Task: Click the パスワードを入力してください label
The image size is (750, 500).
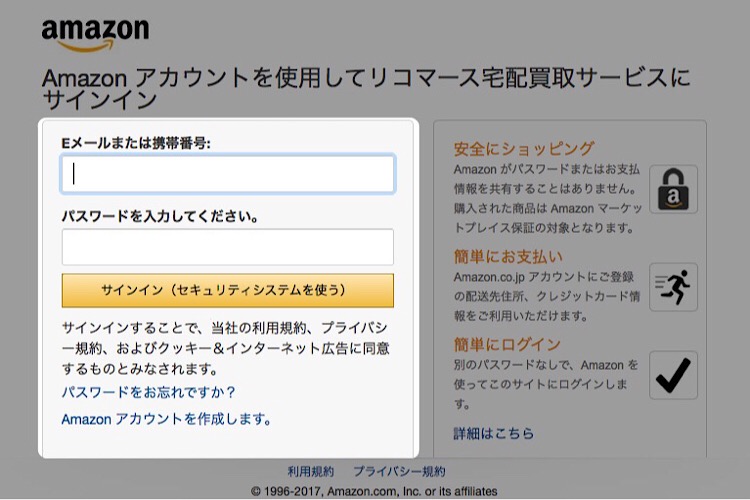Action: click(160, 215)
